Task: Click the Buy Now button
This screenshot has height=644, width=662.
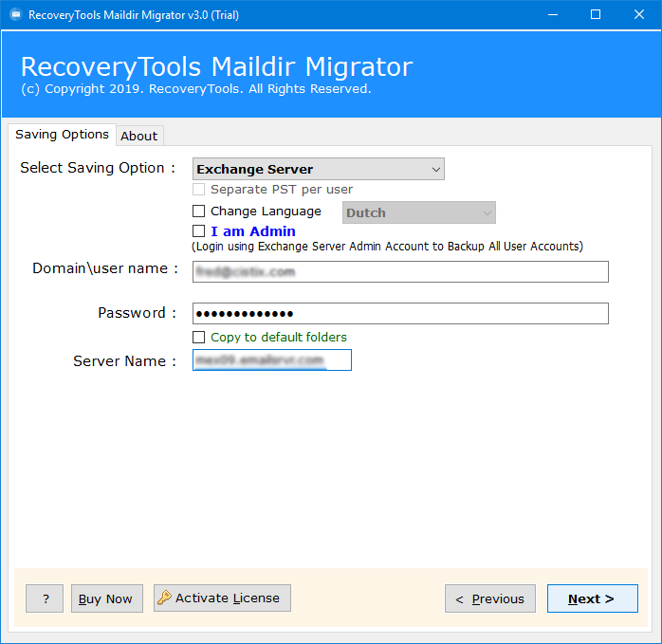Action: pos(107,598)
